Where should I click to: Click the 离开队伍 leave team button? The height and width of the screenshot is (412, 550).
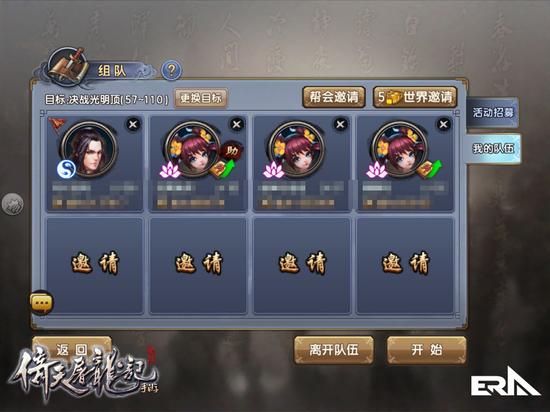[x=334, y=350]
